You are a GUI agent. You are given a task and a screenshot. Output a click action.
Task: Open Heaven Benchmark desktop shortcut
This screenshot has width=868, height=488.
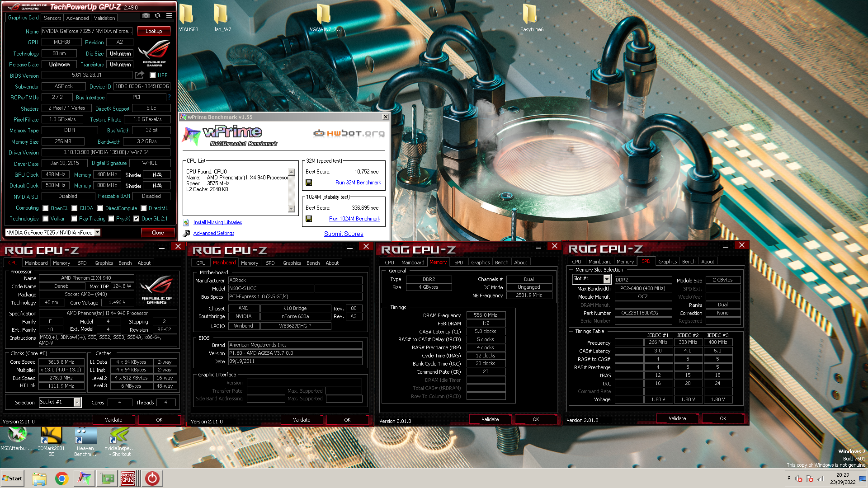point(85,441)
